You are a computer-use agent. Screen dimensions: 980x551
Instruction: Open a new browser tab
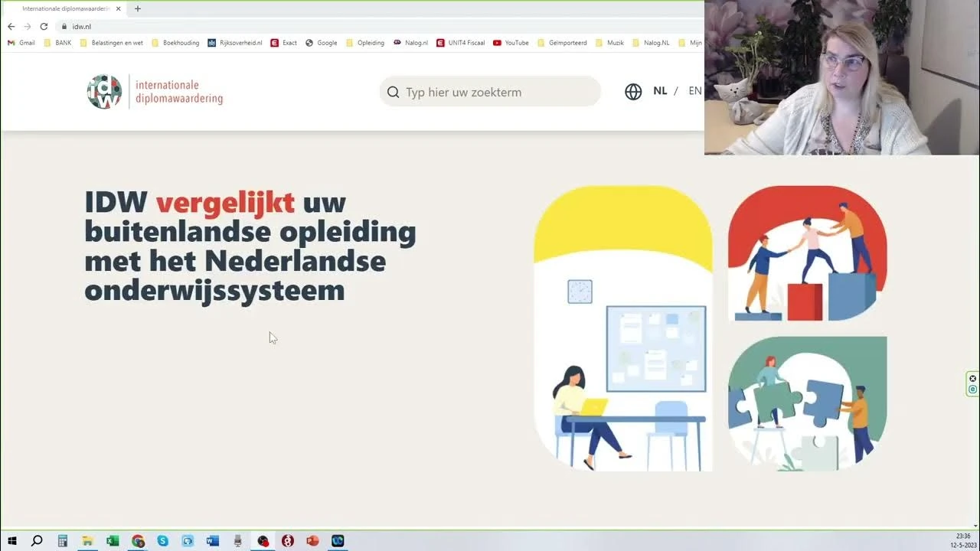[138, 8]
